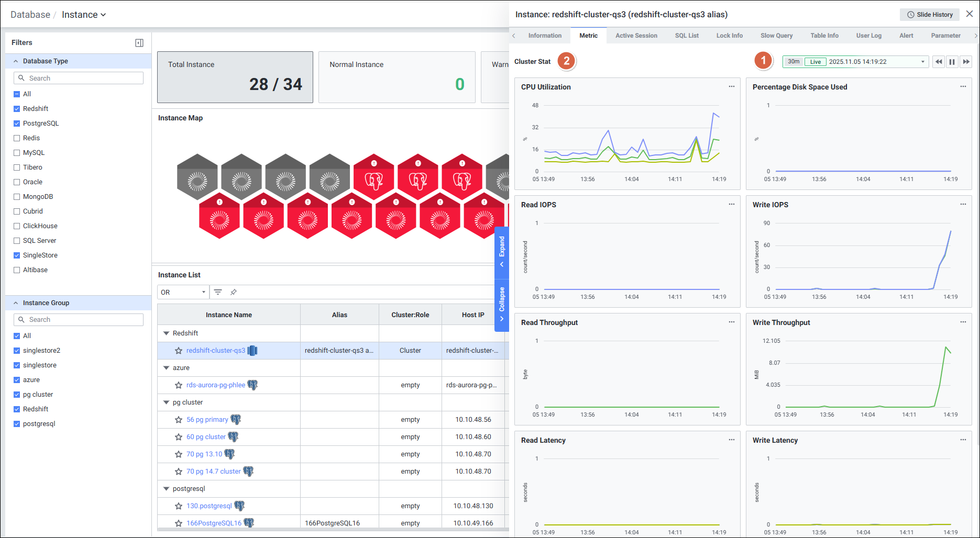
Task: Open the rds-aurora-pg-phlee instance link
Action: (215, 385)
